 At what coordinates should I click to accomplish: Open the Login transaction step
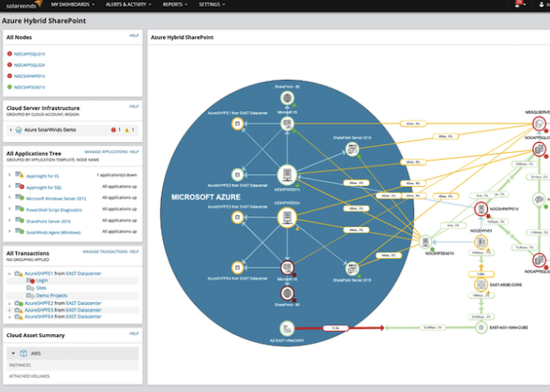coord(42,280)
